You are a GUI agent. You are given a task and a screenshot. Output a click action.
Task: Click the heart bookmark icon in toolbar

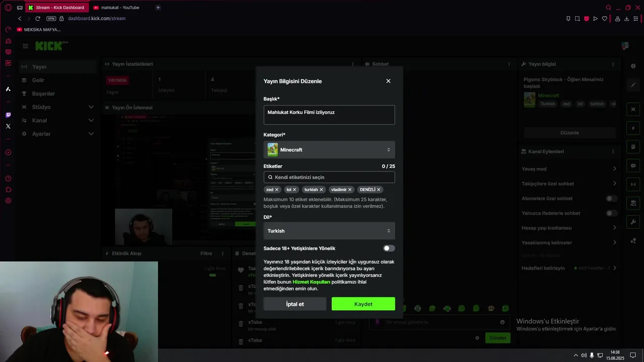[x=604, y=19]
